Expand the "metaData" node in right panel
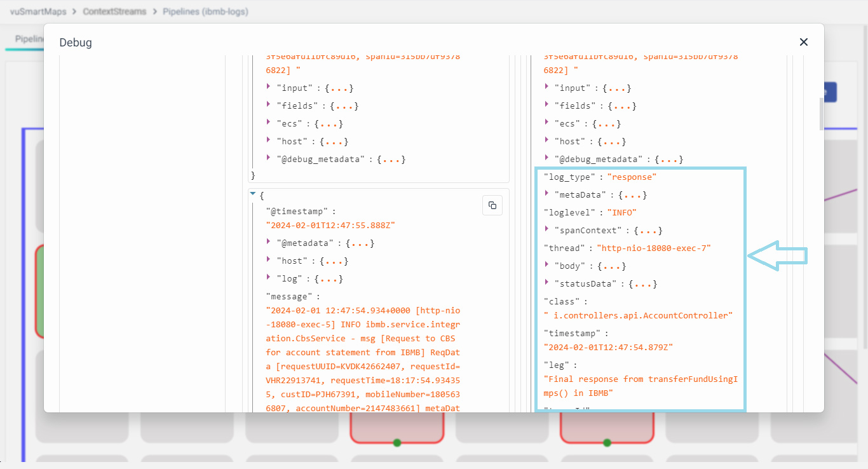The width and height of the screenshot is (868, 469). click(x=547, y=194)
